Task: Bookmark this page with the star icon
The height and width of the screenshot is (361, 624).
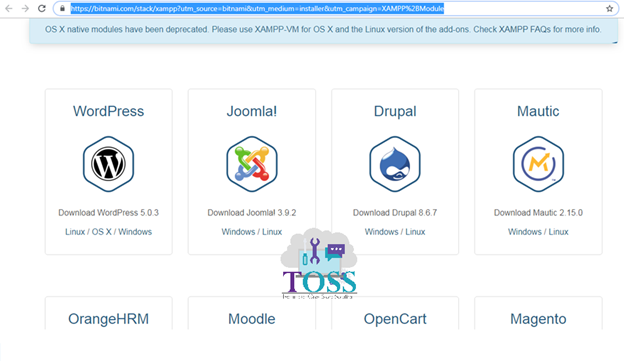Action: [x=609, y=8]
